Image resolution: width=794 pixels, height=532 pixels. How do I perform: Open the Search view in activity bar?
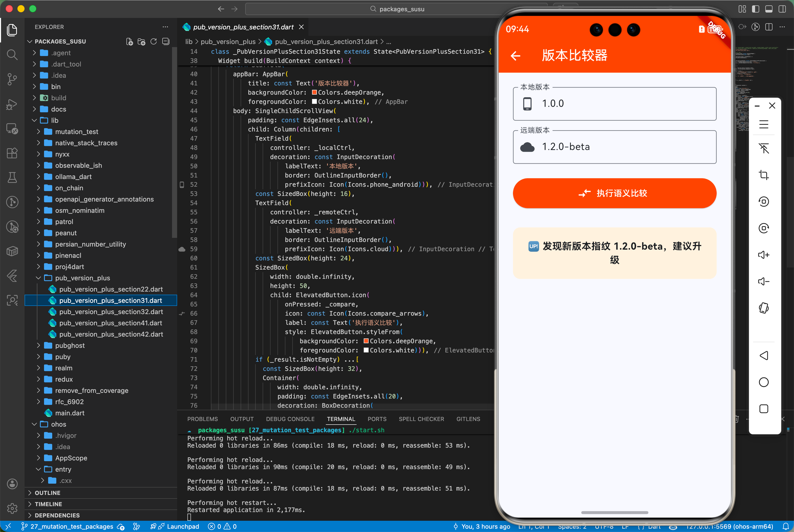pyautogui.click(x=12, y=54)
